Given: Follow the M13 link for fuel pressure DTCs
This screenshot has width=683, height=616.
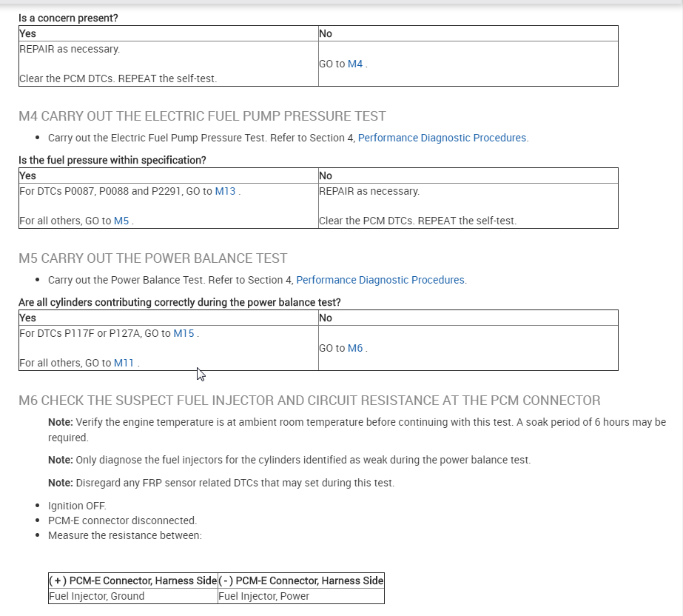Looking at the screenshot, I should point(225,191).
